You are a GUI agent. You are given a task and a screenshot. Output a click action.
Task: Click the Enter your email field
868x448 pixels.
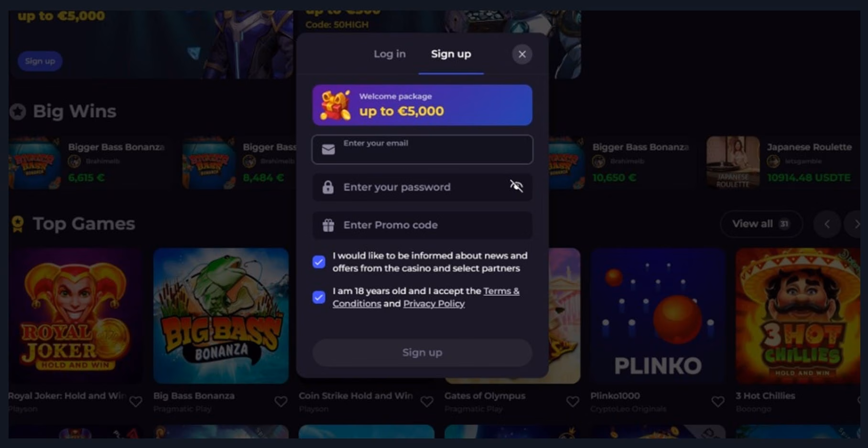[x=422, y=149]
